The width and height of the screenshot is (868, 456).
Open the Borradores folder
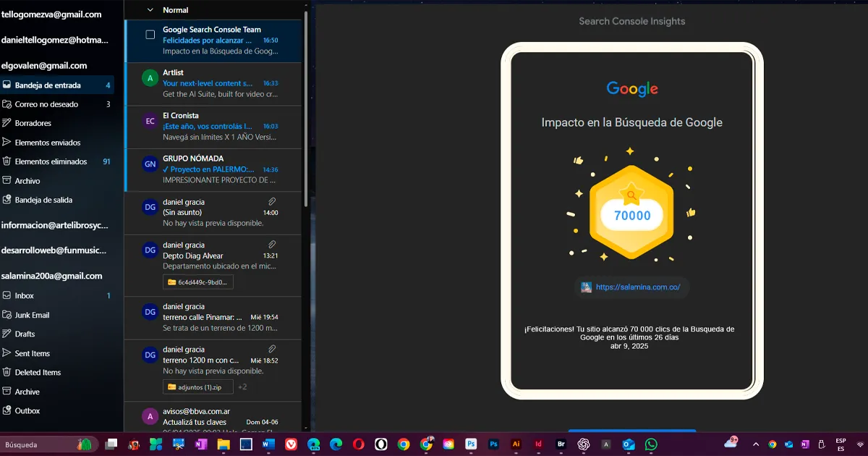click(x=33, y=123)
